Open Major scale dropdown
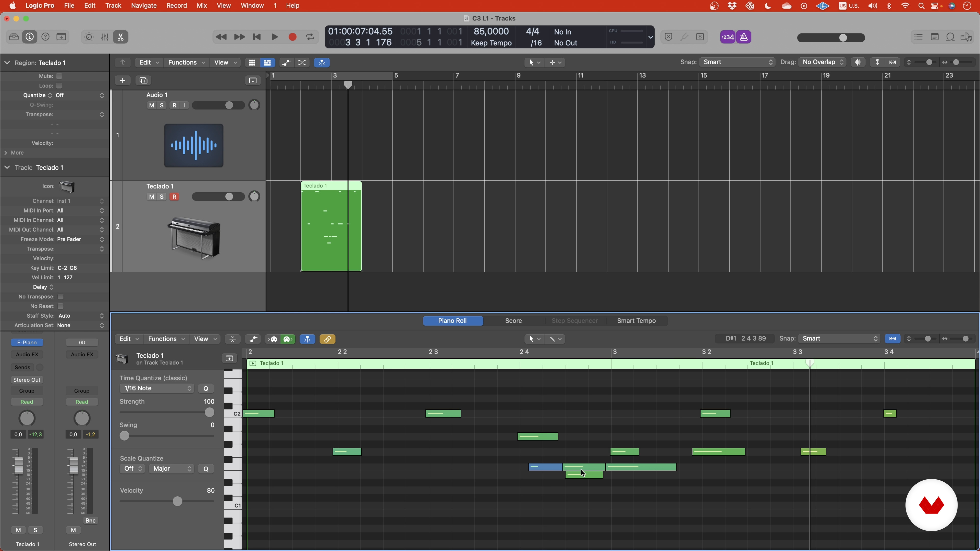This screenshot has height=551, width=980. coord(171,469)
